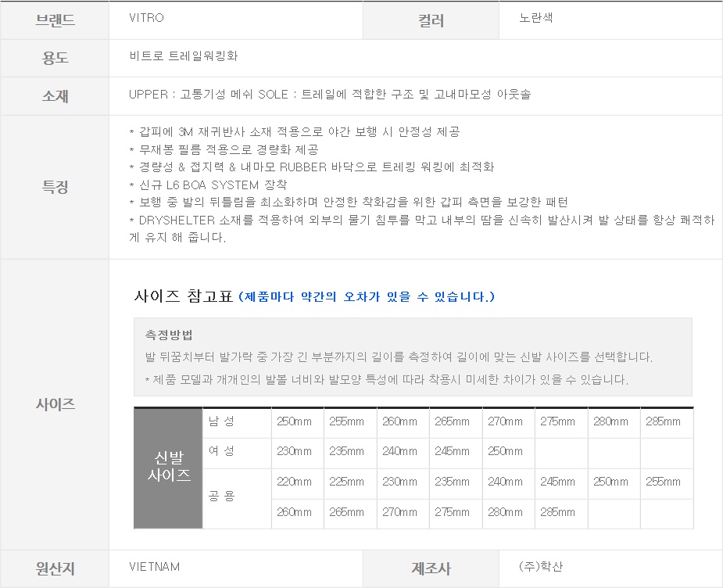Select the 신규 L6 BOA SYSTEM 장착 line
The width and height of the screenshot is (723, 588).
click(x=208, y=185)
